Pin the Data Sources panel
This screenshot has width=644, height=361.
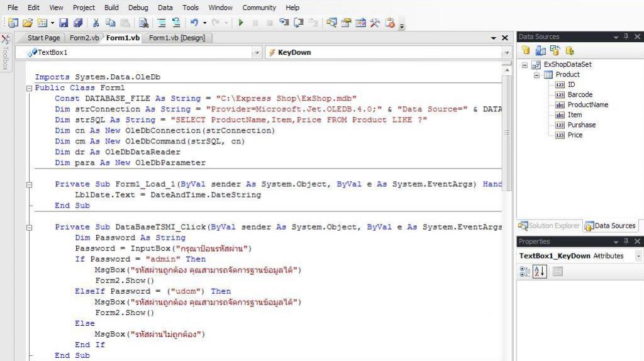(x=626, y=37)
